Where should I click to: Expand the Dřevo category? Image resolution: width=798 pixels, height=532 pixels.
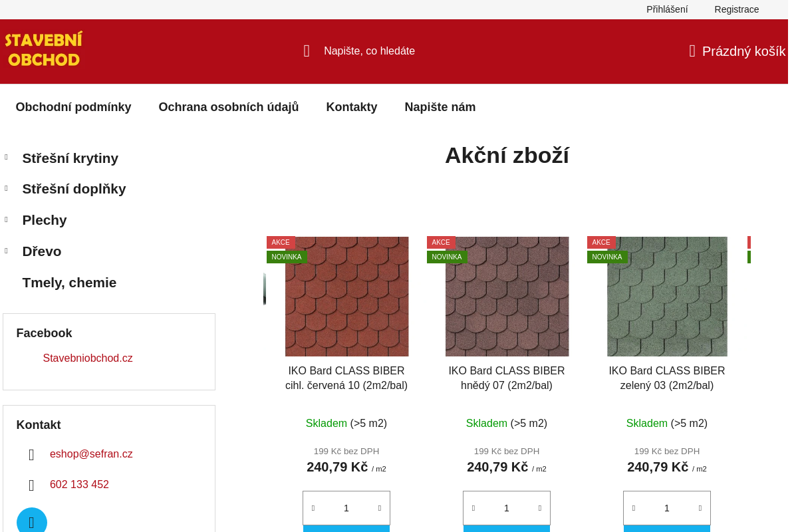[x=5, y=251]
